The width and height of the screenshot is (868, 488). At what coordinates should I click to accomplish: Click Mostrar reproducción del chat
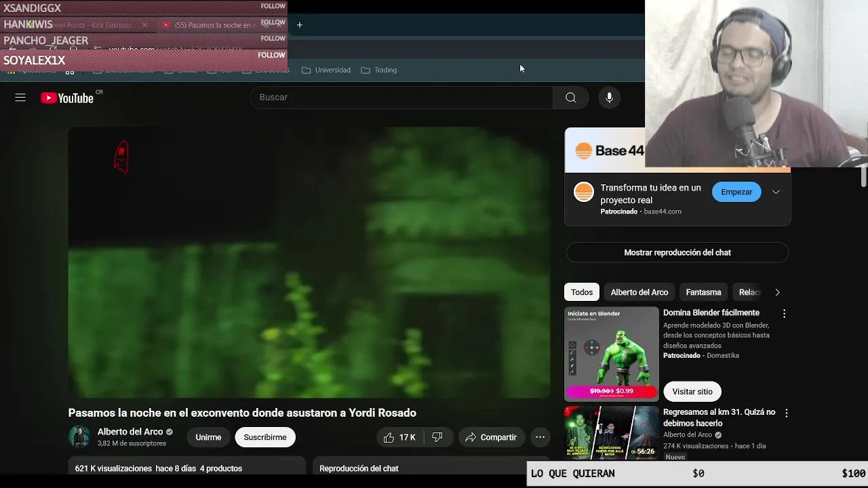pyautogui.click(x=677, y=252)
